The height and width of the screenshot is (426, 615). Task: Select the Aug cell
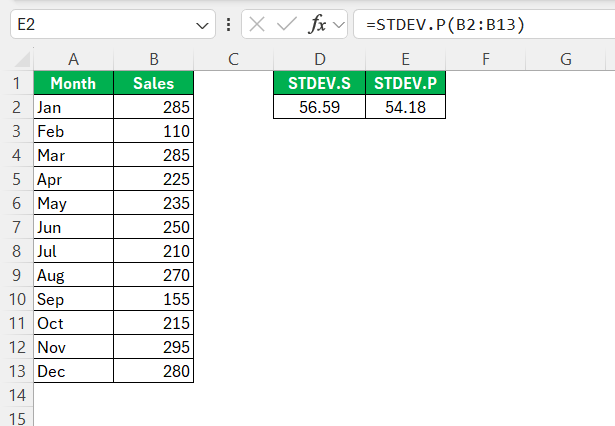click(x=73, y=275)
